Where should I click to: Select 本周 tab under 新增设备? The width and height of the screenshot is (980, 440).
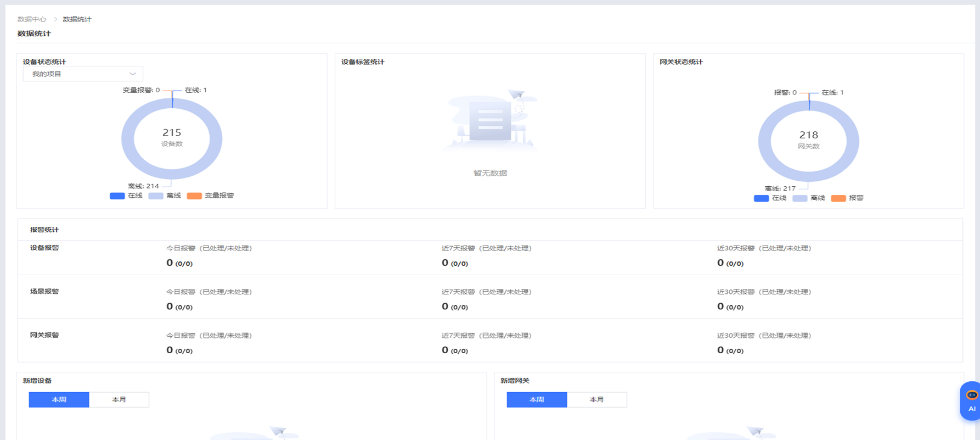[59, 399]
